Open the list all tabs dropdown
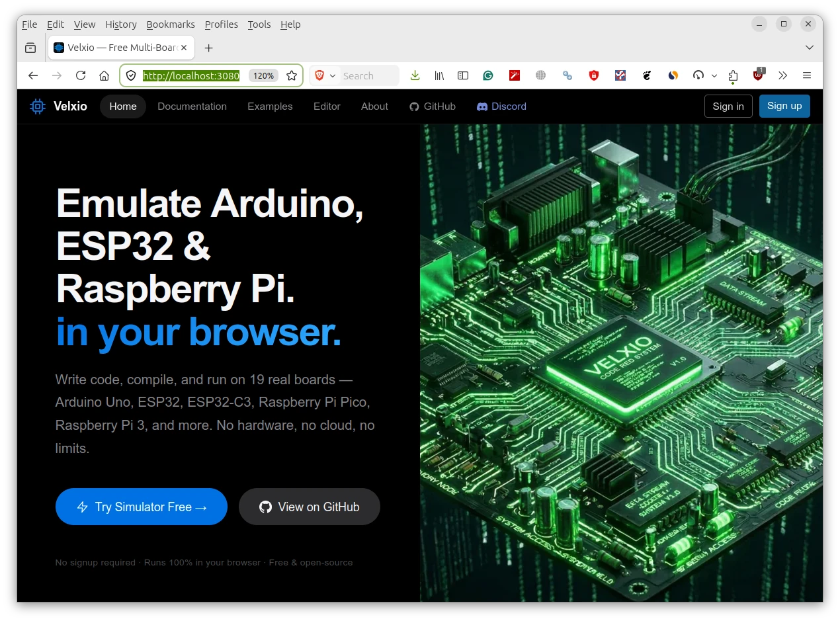The height and width of the screenshot is (621, 840). [809, 48]
